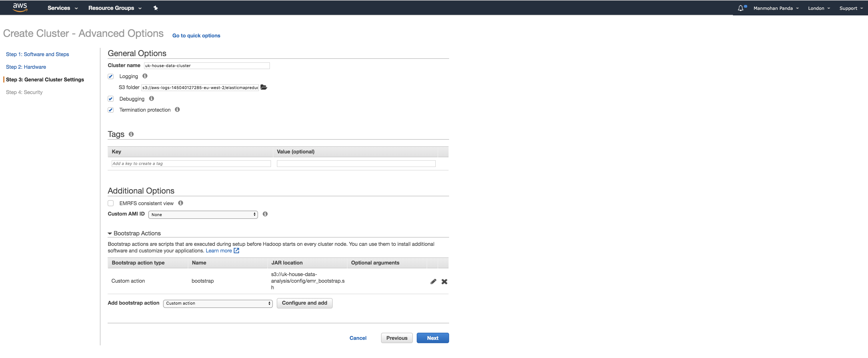This screenshot has width=868, height=358.
Task: Click the remove X icon for bootstrap action
Action: pos(444,282)
